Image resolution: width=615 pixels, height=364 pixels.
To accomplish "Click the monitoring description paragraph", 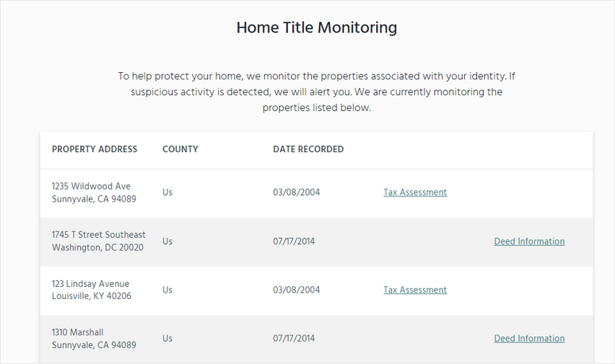I will coord(317,92).
